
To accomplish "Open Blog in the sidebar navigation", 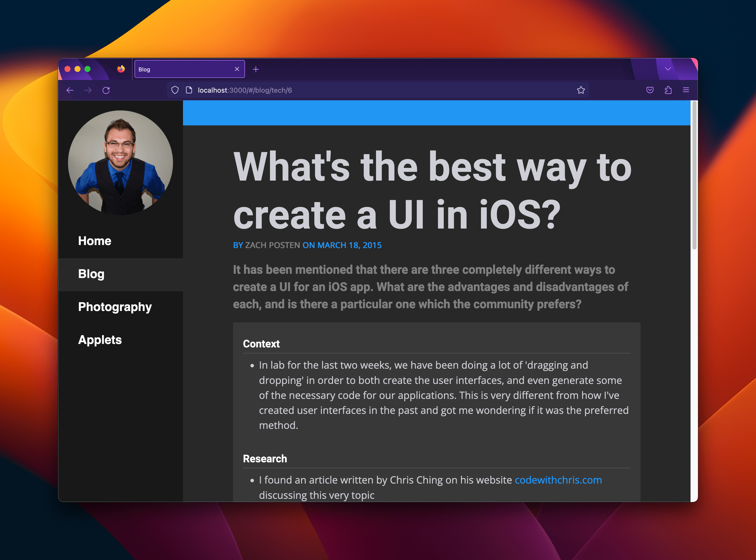I will [x=120, y=274].
